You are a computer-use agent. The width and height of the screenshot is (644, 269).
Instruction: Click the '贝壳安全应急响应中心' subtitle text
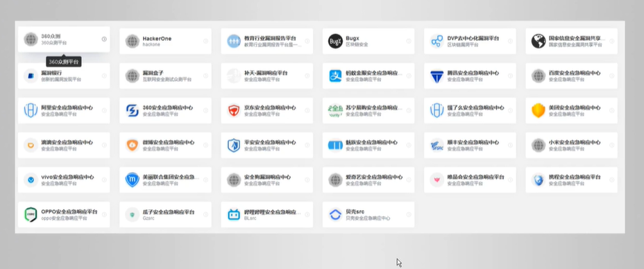point(368,218)
